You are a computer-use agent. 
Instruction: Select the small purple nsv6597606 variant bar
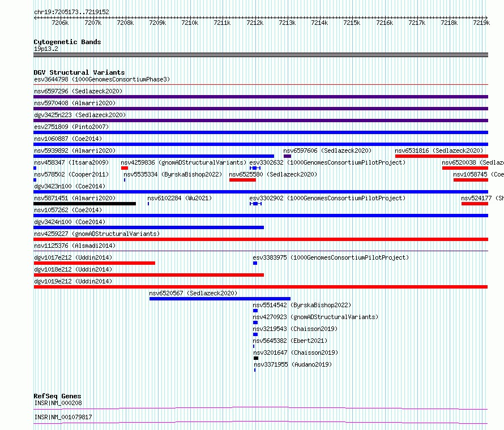click(287, 156)
